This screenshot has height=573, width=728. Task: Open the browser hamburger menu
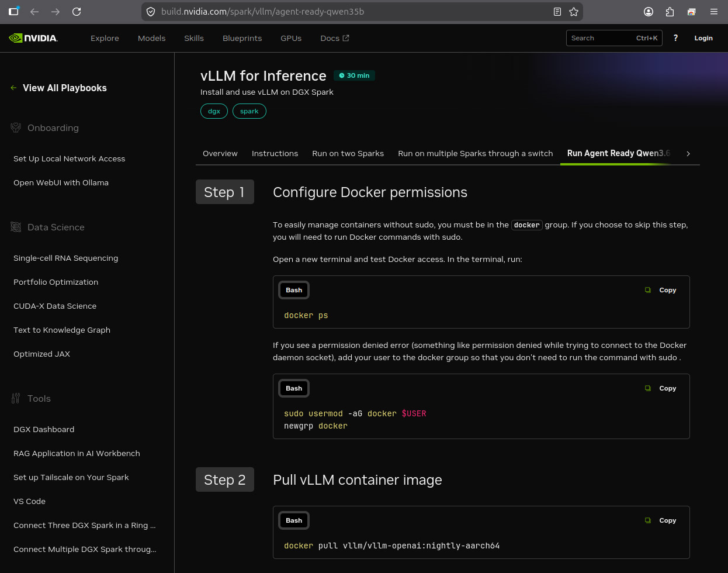coord(714,12)
